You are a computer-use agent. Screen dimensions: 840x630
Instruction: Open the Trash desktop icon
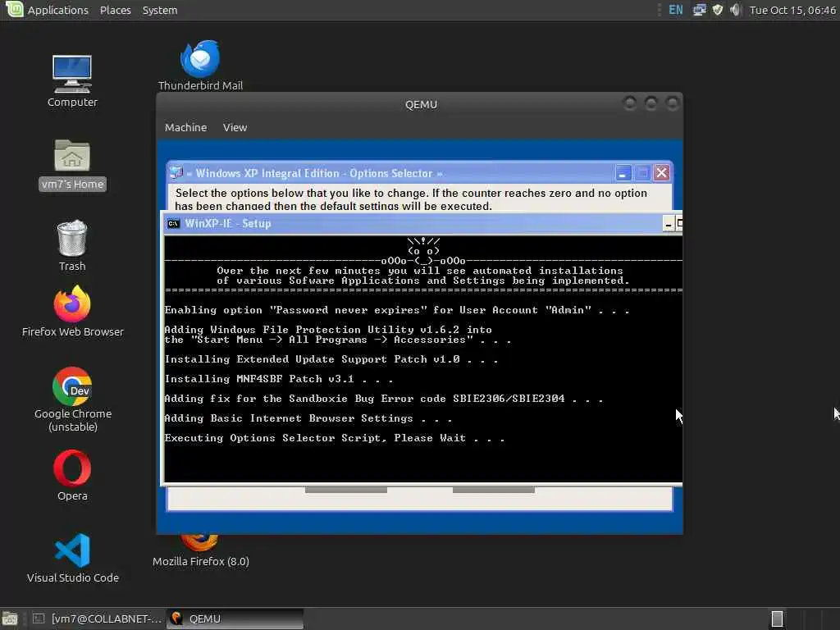point(72,238)
